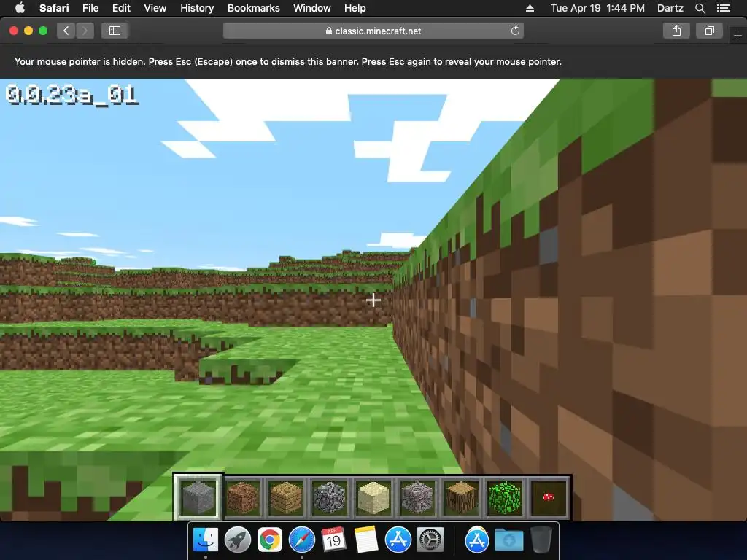747x560 pixels.
Task: Select the red mushroom in the hotbar
Action: click(549, 497)
